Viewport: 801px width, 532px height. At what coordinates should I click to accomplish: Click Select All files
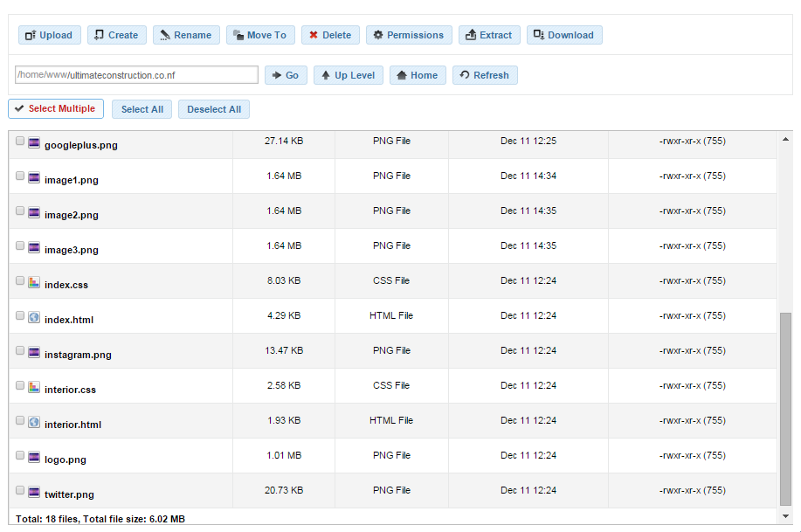142,109
